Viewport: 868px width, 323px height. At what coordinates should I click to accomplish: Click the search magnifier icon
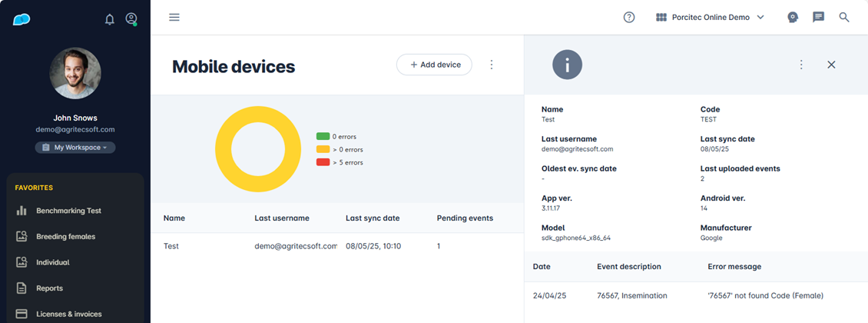(x=844, y=17)
